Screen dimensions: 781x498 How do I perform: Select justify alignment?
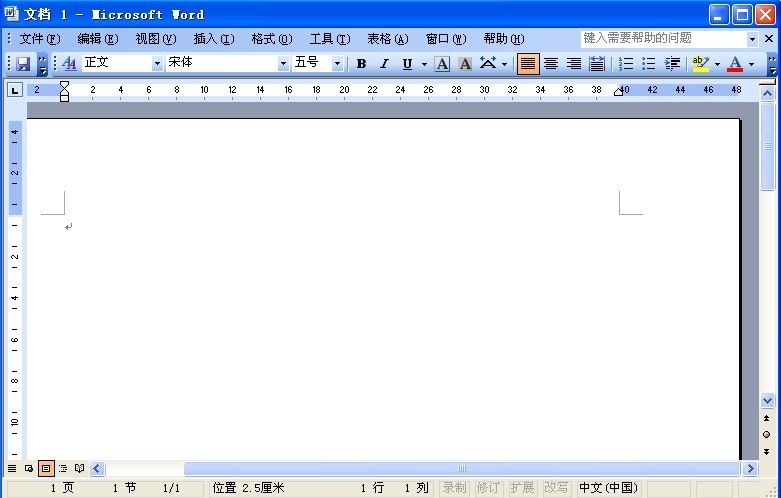pyautogui.click(x=528, y=64)
